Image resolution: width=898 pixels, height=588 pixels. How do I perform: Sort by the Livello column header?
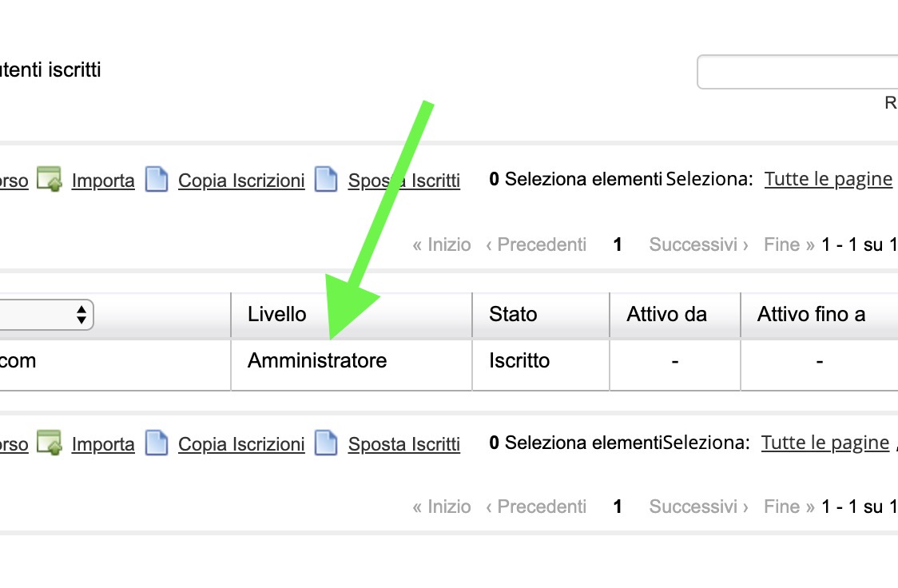pyautogui.click(x=277, y=314)
